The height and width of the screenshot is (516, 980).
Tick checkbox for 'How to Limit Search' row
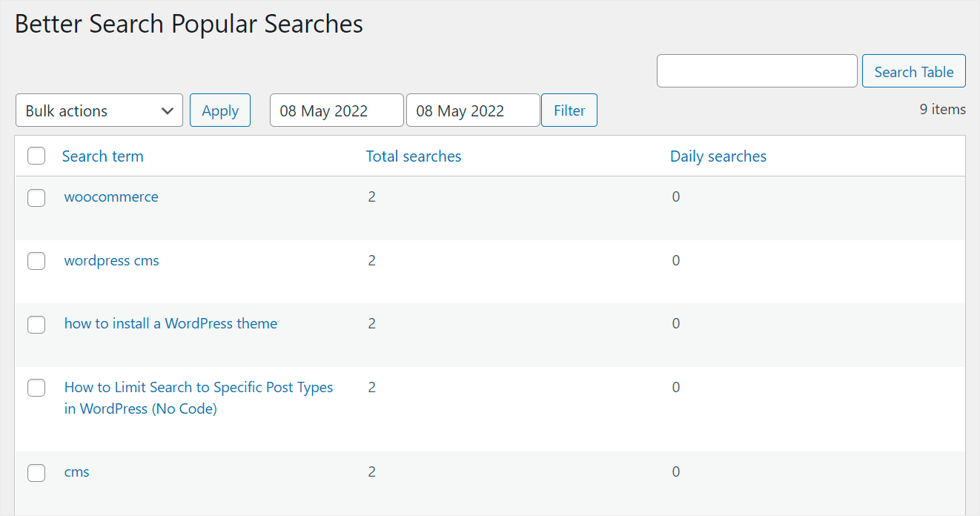(x=36, y=388)
